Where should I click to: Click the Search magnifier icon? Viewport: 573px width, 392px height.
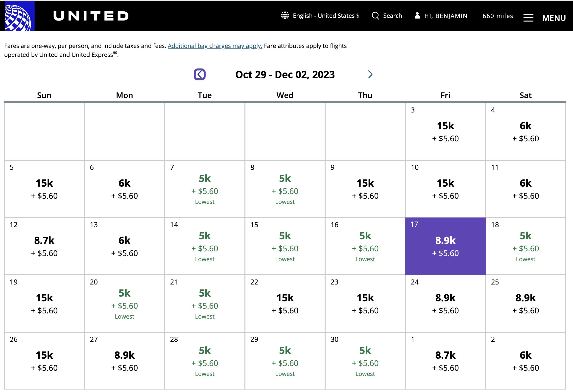pos(375,16)
